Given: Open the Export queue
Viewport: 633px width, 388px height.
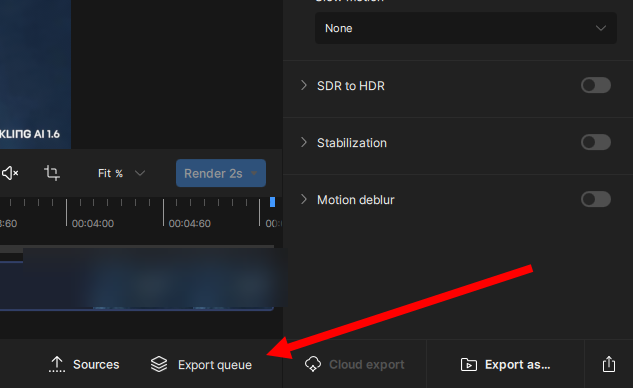Looking at the screenshot, I should pos(201,365).
